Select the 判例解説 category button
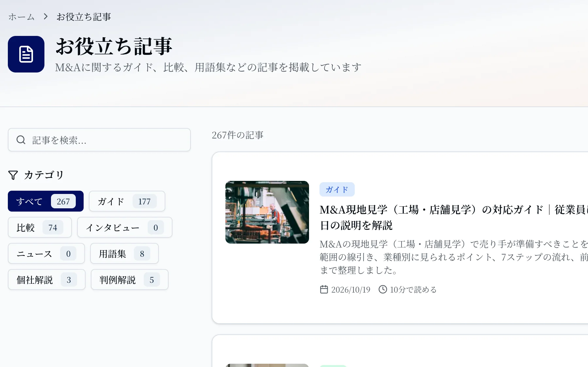Viewport: 588px width, 367px height. coord(130,279)
